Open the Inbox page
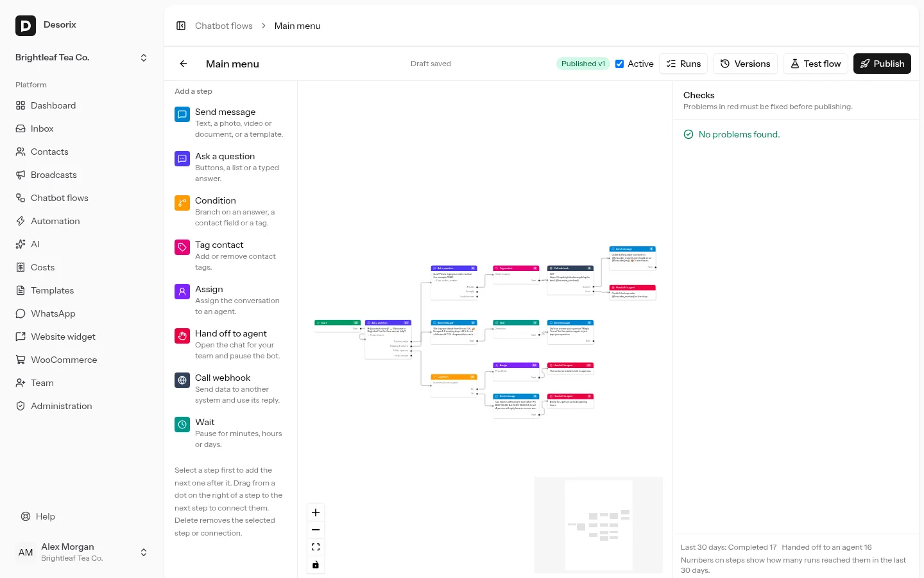 pyautogui.click(x=81, y=128)
